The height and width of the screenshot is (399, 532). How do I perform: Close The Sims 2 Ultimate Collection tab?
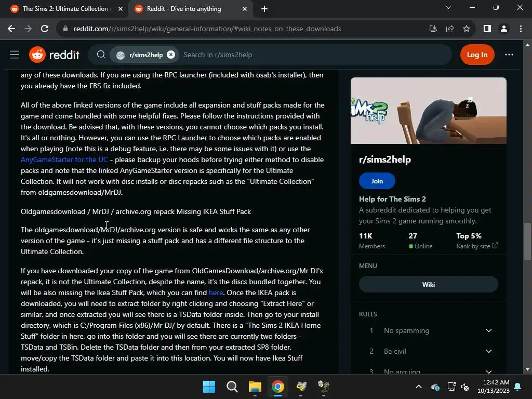121,9
